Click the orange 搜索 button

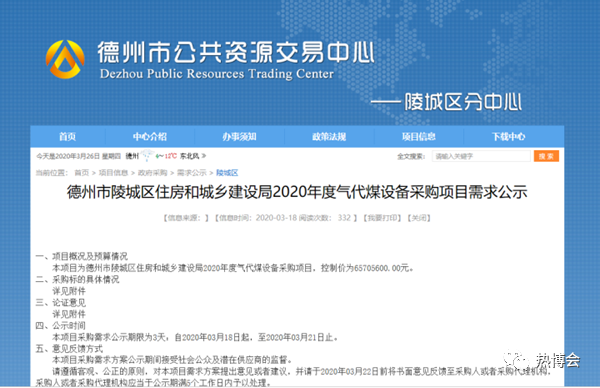coord(546,156)
